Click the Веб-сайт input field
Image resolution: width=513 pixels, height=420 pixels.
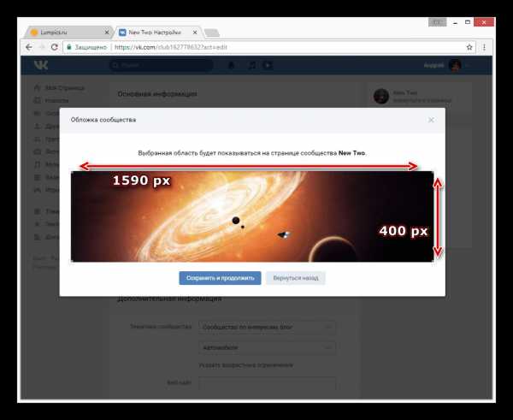click(268, 383)
